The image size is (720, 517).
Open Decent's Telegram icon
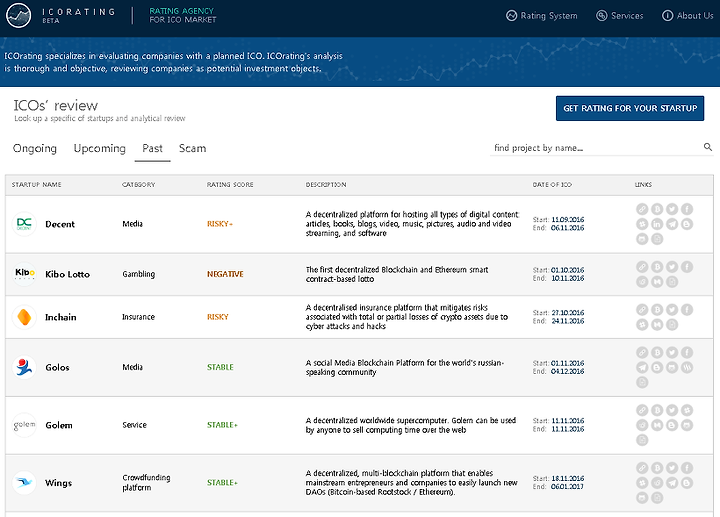pyautogui.click(x=672, y=224)
